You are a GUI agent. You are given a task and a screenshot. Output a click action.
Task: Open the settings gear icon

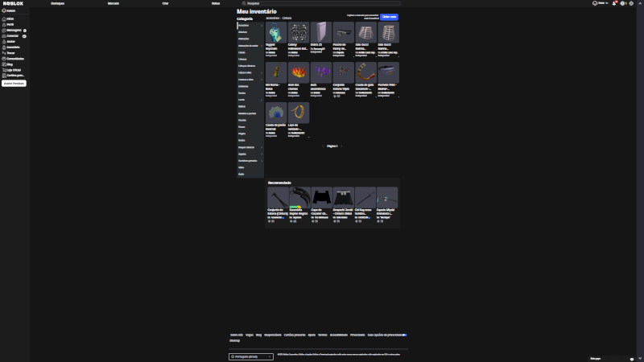[x=632, y=3]
